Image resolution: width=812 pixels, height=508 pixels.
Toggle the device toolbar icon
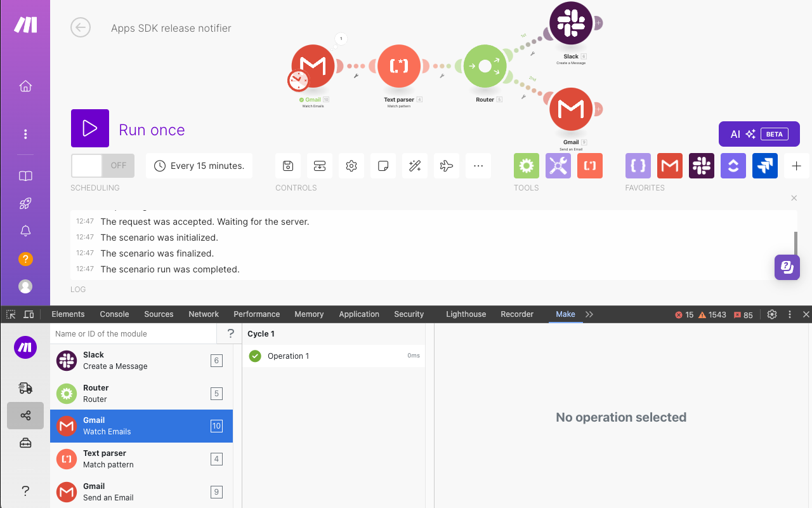pos(29,314)
